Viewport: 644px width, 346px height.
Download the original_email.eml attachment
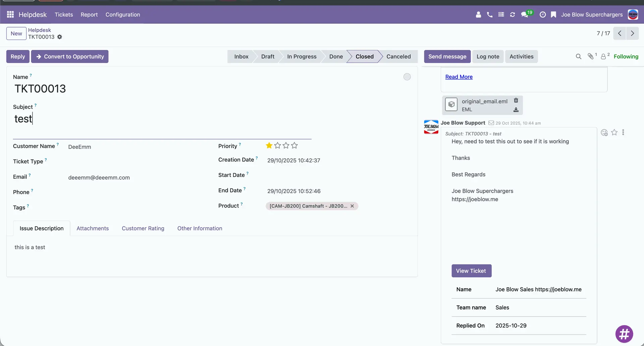516,110
